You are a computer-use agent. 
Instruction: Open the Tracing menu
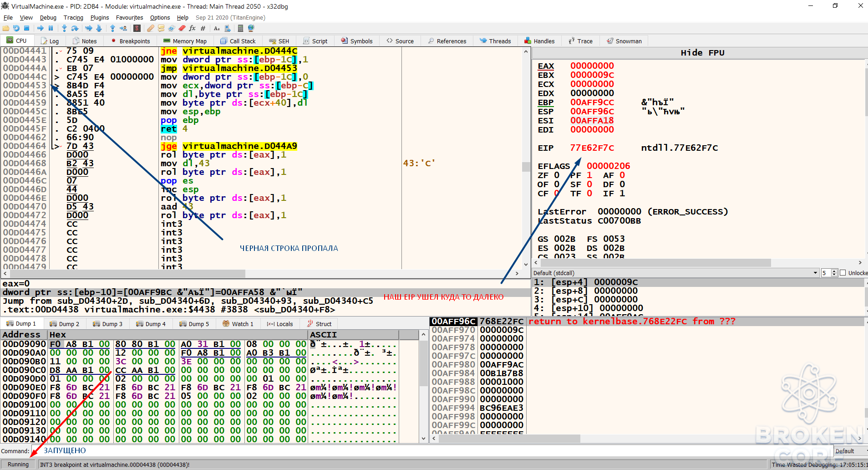[x=73, y=18]
